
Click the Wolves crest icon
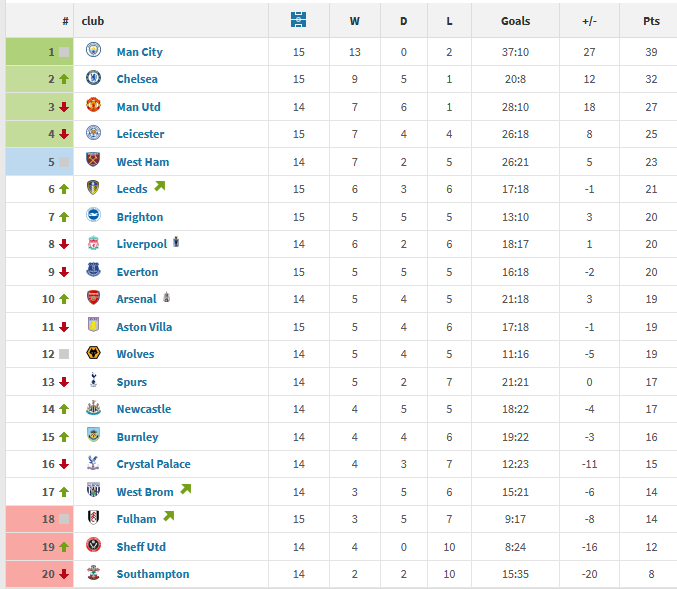point(93,352)
